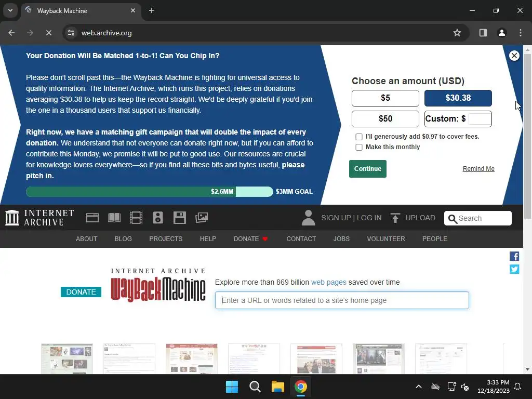Viewport: 532px width, 399px height.
Task: Open the BLOG menu item
Action: coord(123,239)
